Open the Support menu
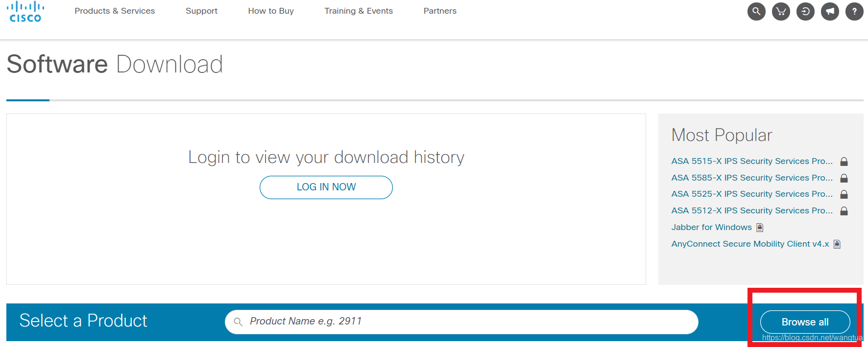This screenshot has width=868, height=347. pyautogui.click(x=201, y=11)
